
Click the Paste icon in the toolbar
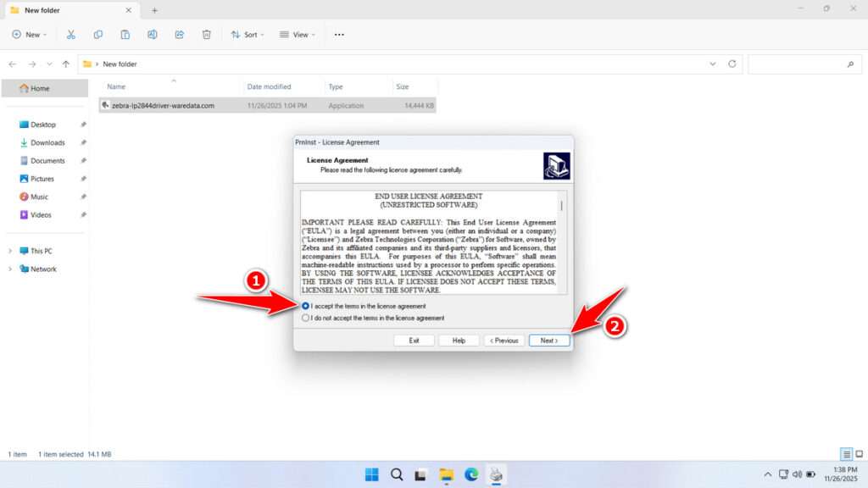point(125,34)
